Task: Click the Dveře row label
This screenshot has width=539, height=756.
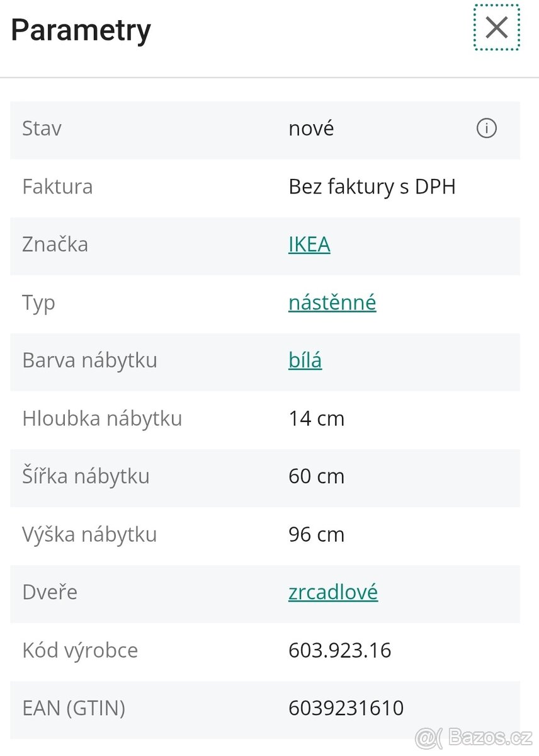Action: pos(49,592)
